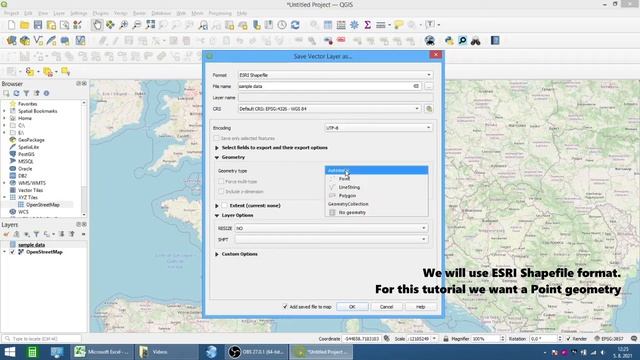Select OpenStreetMap under XYZ Tiles in Browser

[x=43, y=205]
